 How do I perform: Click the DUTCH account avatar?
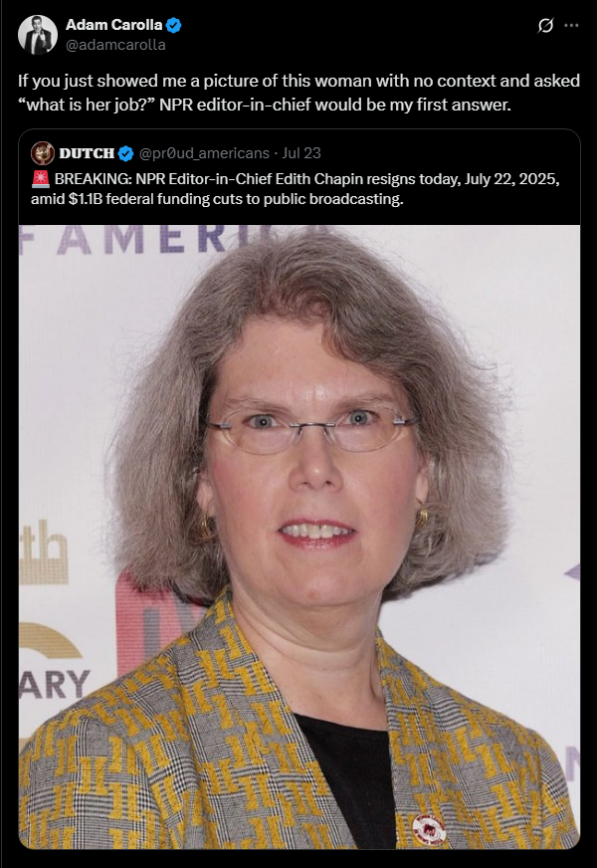point(43,153)
